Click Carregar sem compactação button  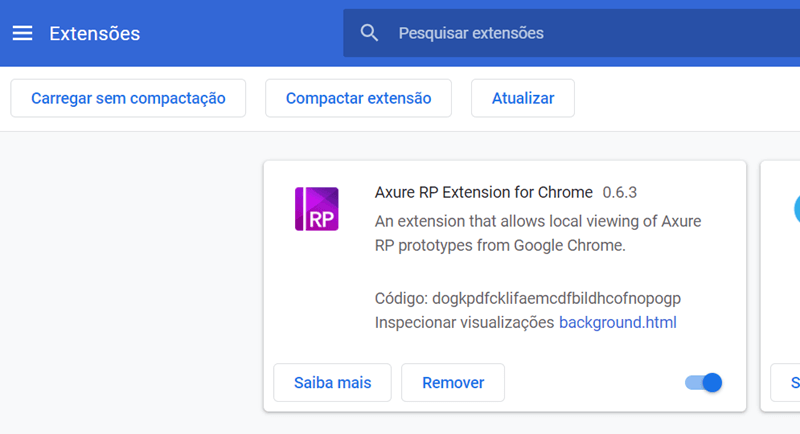point(128,98)
